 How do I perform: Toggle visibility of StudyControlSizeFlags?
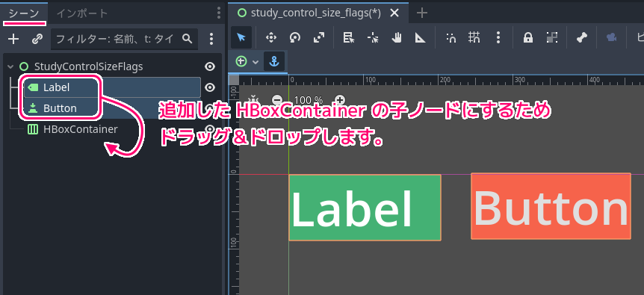(210, 66)
